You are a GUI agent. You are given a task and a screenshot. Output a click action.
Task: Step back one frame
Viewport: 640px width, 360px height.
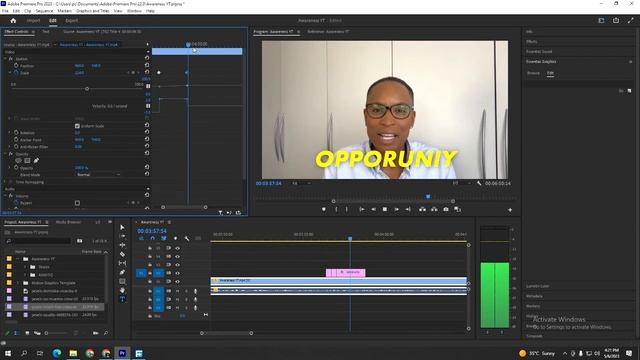(373, 209)
